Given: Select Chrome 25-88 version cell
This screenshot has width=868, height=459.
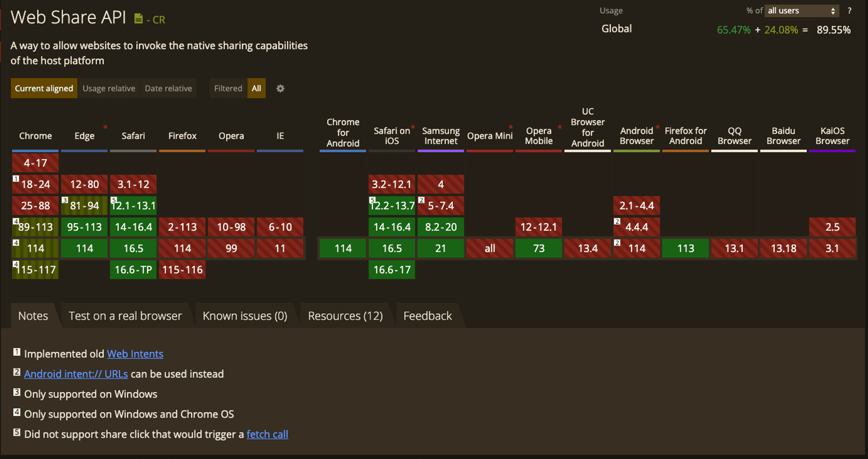Looking at the screenshot, I should tap(36, 205).
